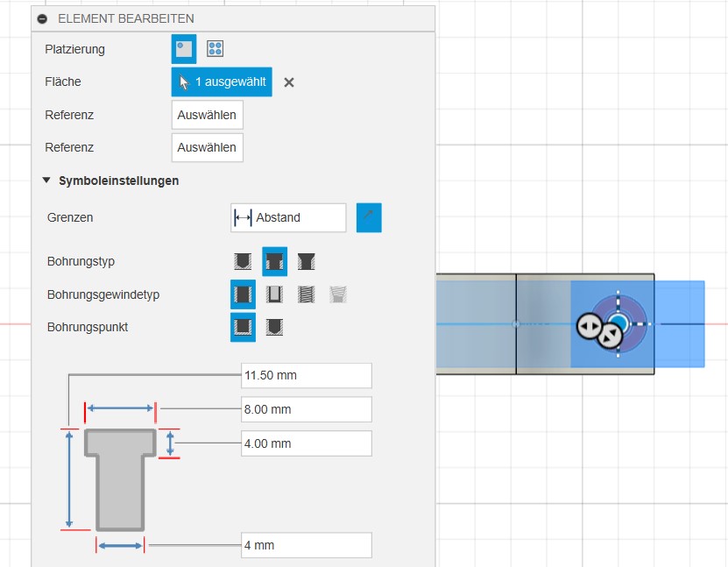Set Bohrungspunkt to angled drill point
728x567 pixels.
tap(274, 327)
